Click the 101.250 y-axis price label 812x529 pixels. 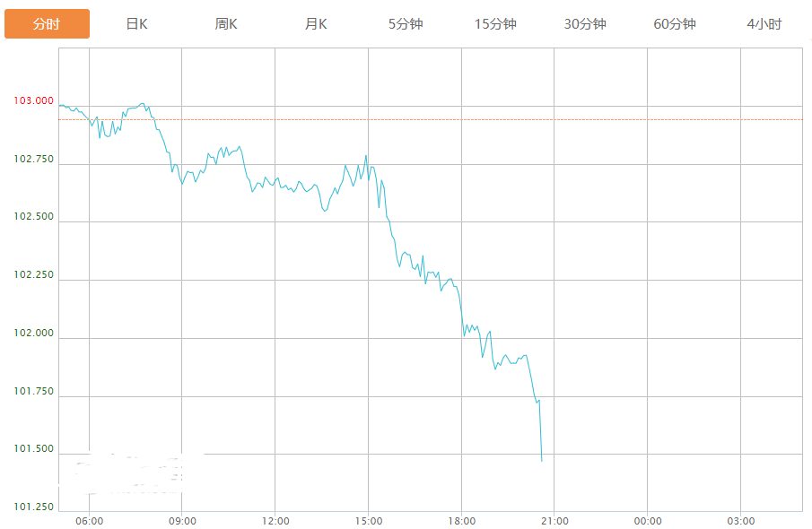[x=33, y=507]
